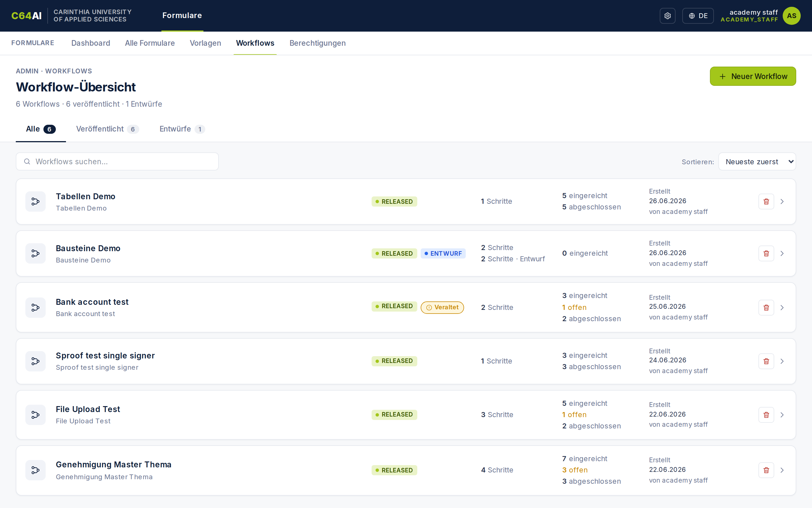
Task: Show the Alle filter tab
Action: tap(41, 129)
